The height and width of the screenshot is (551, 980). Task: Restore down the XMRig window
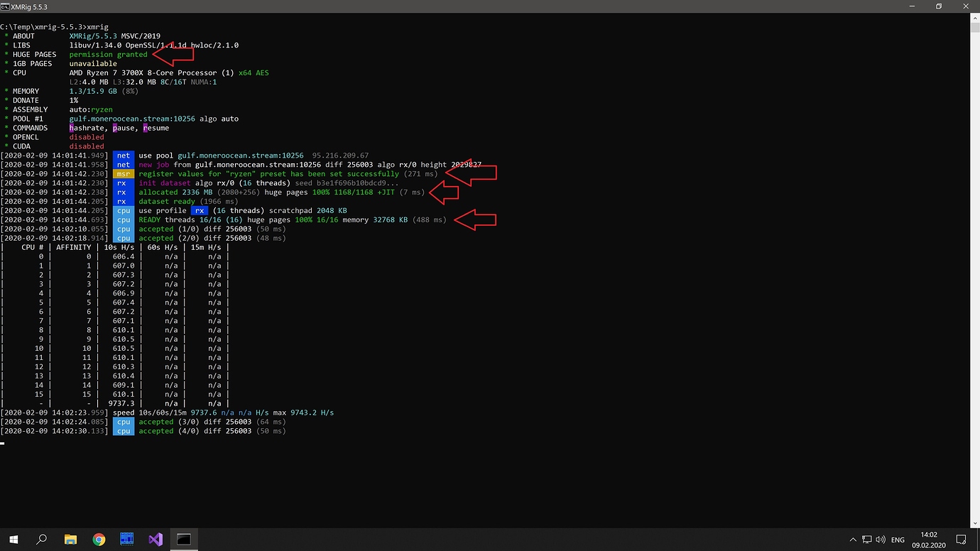click(938, 6)
